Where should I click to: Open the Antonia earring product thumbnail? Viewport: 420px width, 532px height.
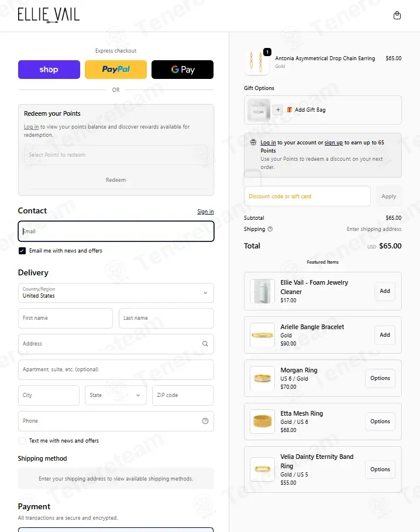[257, 62]
